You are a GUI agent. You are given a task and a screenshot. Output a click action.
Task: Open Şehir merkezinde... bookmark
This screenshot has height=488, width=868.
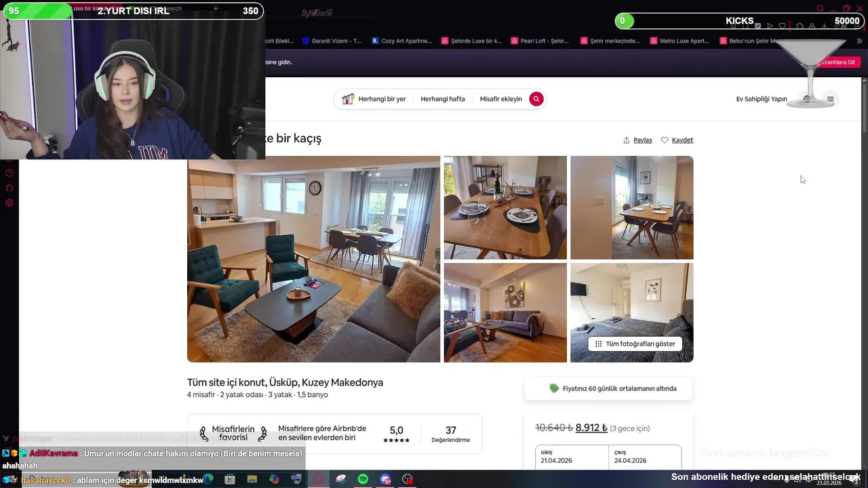click(610, 41)
